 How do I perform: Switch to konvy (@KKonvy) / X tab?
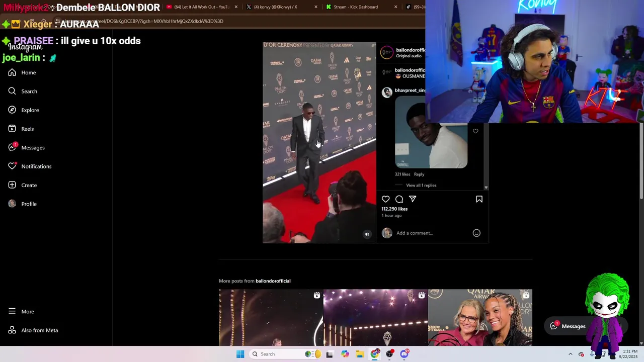point(275,7)
